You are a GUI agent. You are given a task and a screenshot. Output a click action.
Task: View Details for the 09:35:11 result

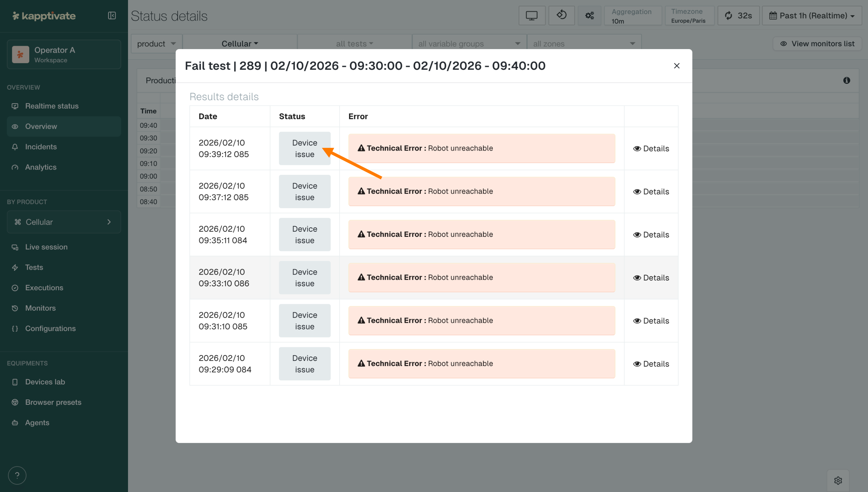click(x=651, y=235)
